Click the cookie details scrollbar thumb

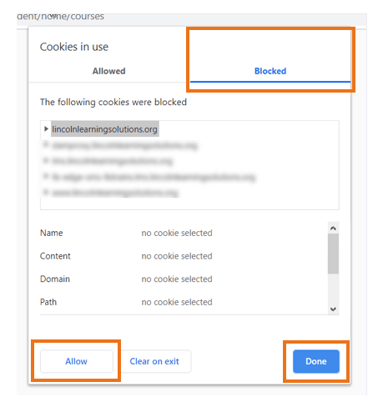tap(333, 254)
